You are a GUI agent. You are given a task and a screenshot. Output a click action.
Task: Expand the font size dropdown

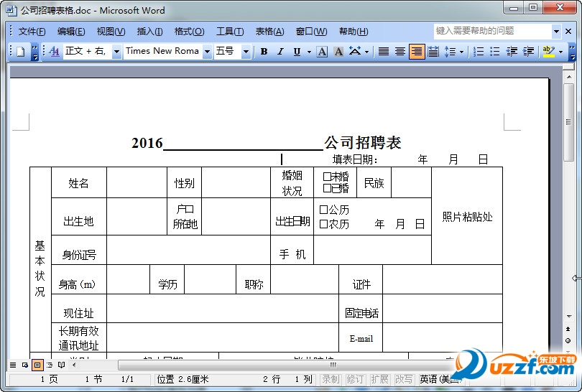246,52
